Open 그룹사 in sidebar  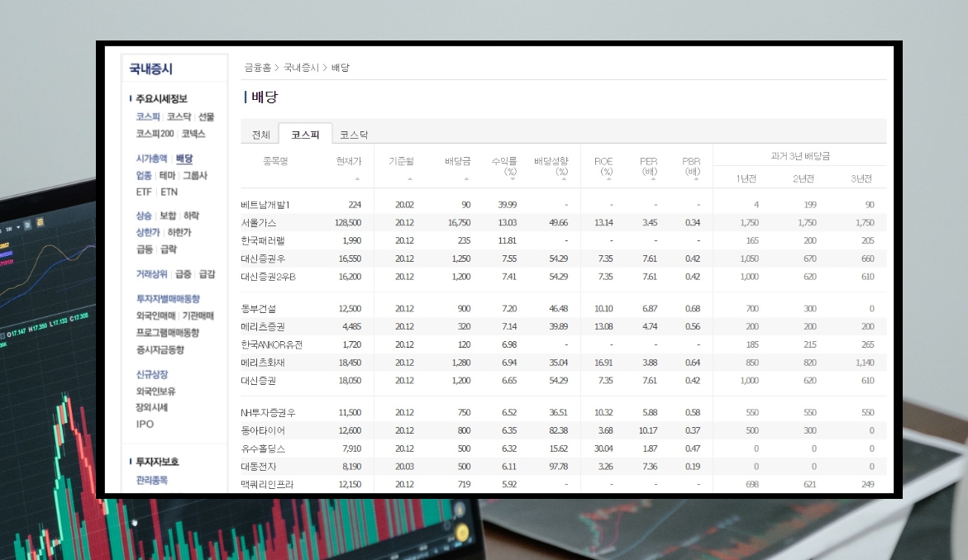point(195,175)
